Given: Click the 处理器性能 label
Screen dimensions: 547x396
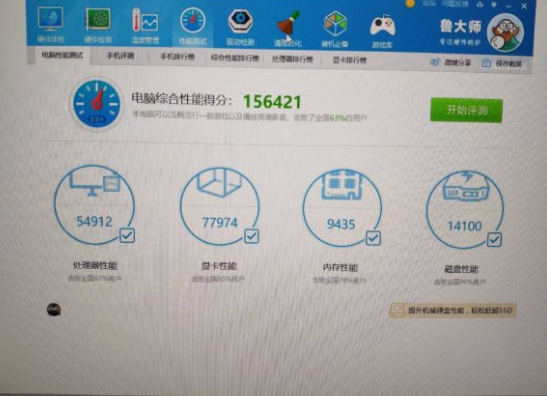Looking at the screenshot, I should pyautogui.click(x=95, y=266).
